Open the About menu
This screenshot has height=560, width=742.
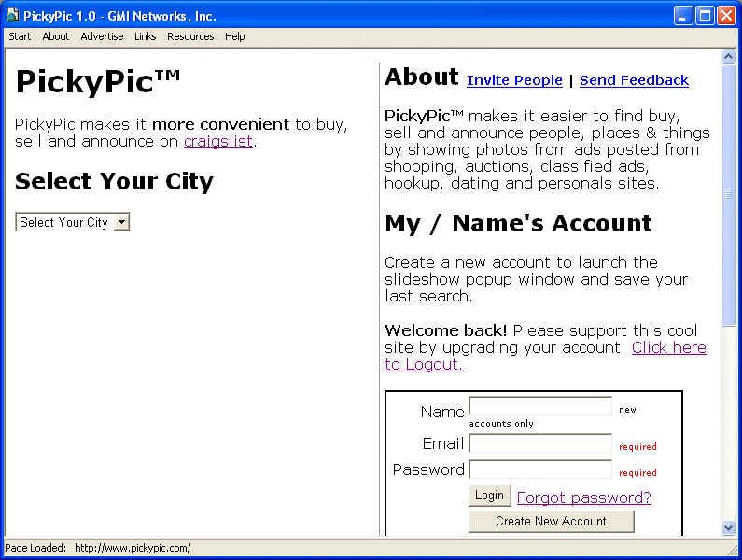coord(56,36)
